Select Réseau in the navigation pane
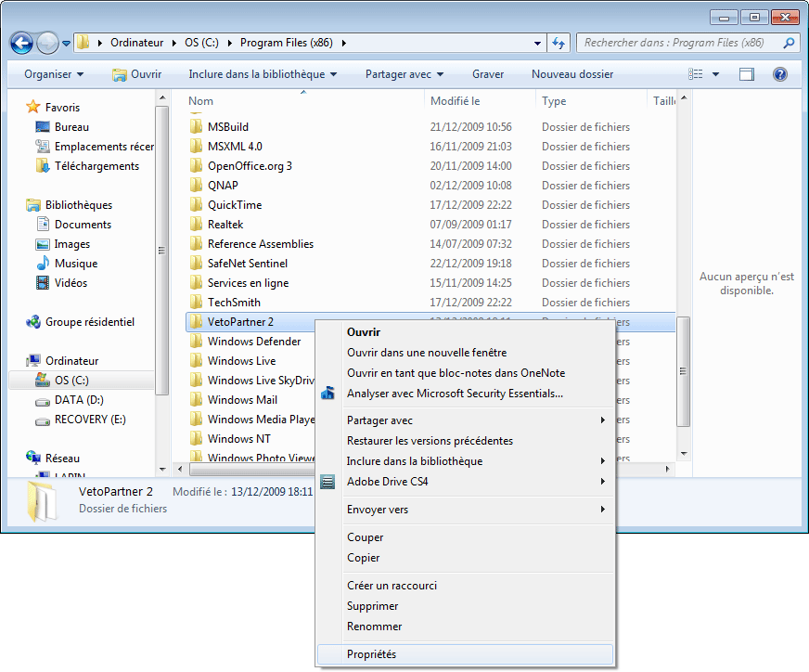809x672 pixels. coord(53,459)
